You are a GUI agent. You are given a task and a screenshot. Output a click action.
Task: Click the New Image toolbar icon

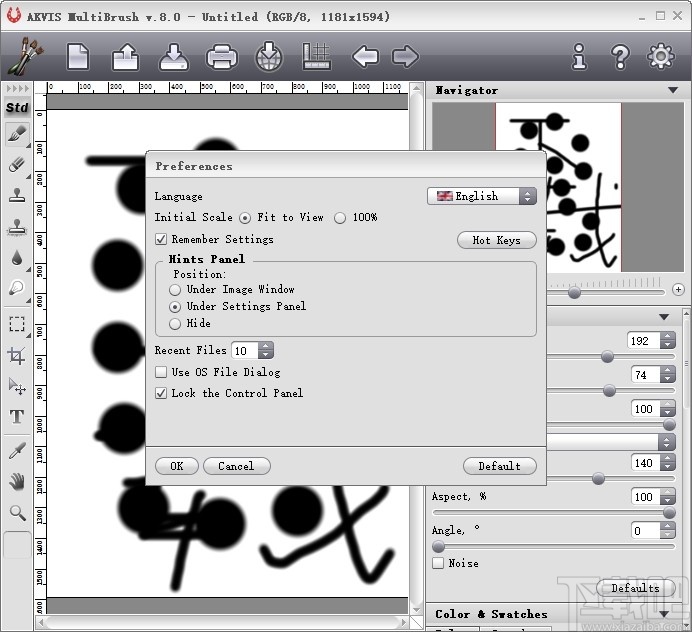pos(78,56)
